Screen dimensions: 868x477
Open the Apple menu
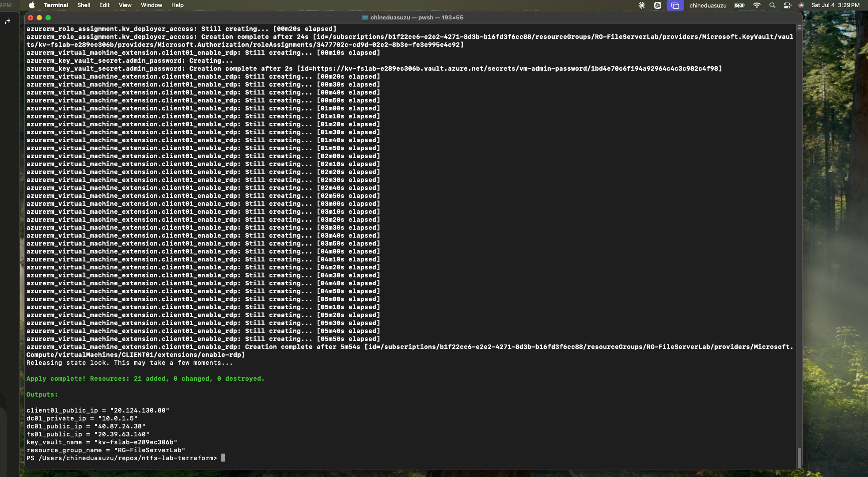[x=32, y=5]
